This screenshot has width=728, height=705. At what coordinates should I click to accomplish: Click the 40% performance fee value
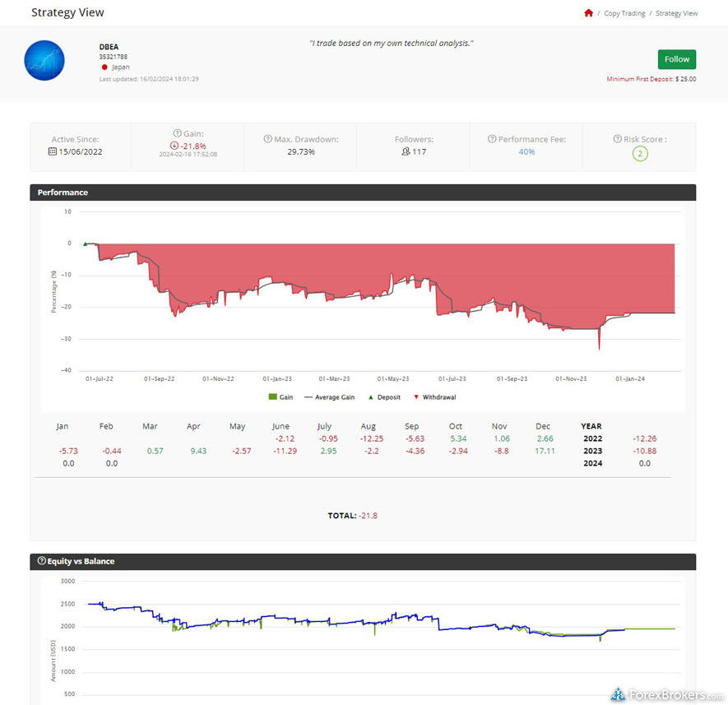pos(526,152)
